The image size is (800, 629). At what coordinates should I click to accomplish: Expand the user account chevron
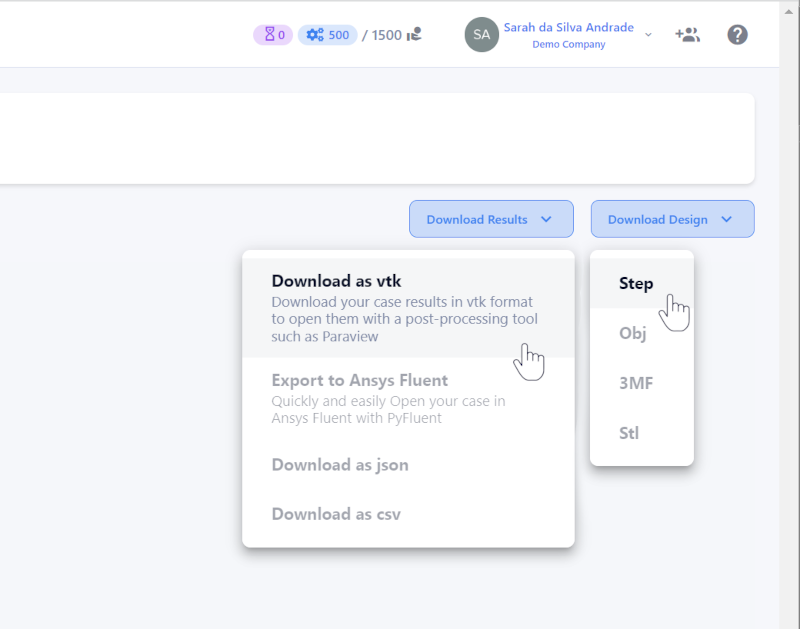[x=648, y=35]
